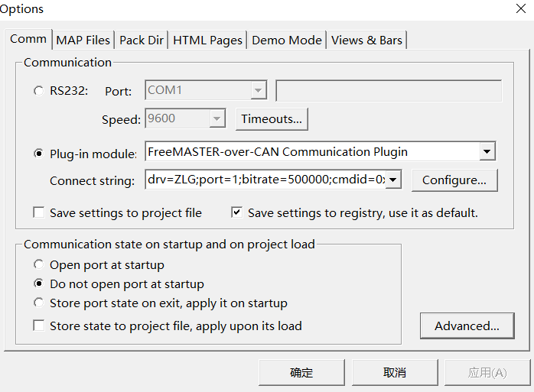Select the RS232 radio button
Viewport: 534px width, 392px height.
39,91
